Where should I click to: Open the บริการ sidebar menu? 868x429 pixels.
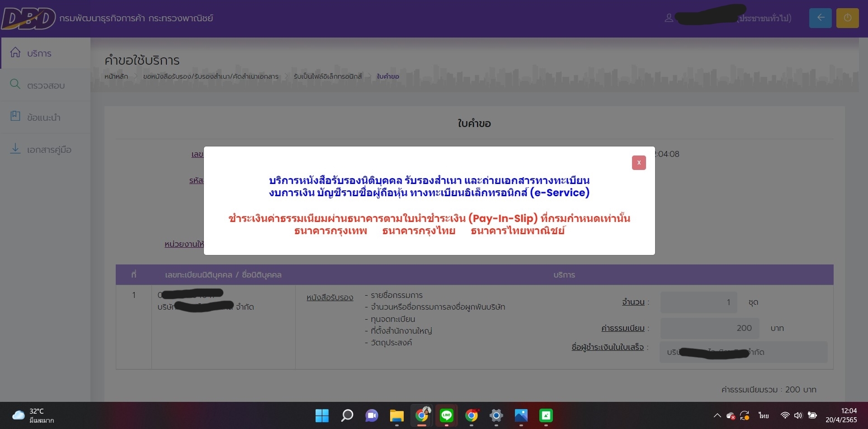[45, 53]
